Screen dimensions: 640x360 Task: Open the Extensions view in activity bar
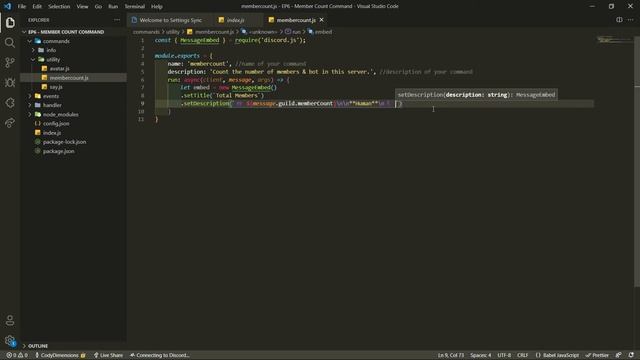[10, 102]
